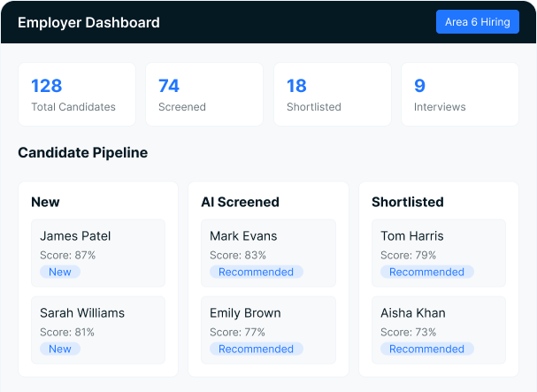
Task: Click the New badge for Sarah Williams
Action: [x=60, y=349]
